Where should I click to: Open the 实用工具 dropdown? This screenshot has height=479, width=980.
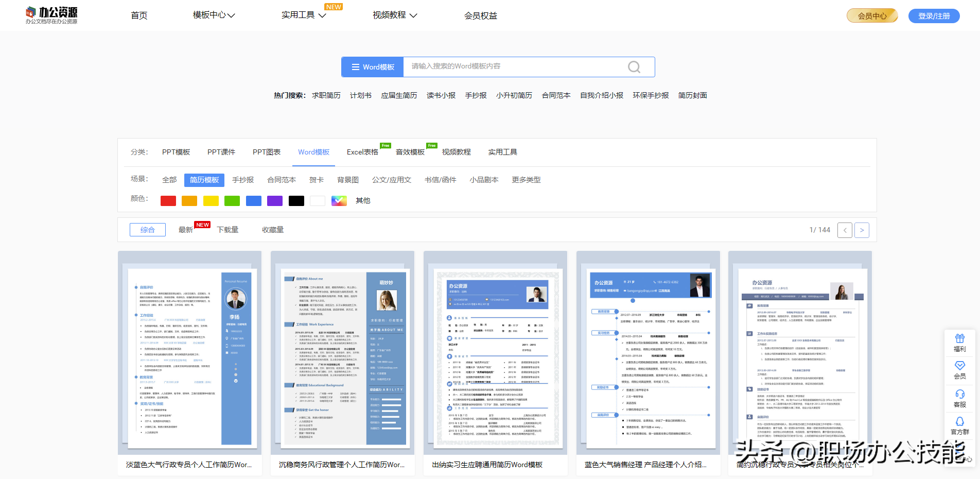click(x=303, y=15)
